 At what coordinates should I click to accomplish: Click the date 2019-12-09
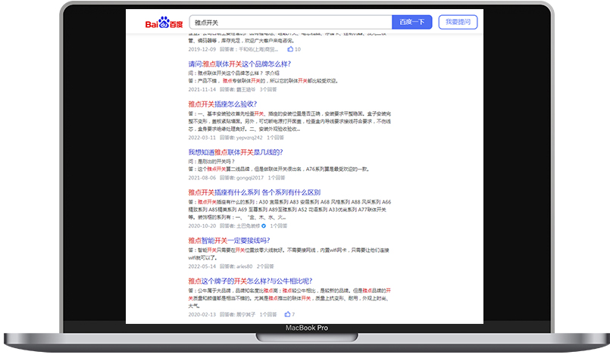point(202,49)
